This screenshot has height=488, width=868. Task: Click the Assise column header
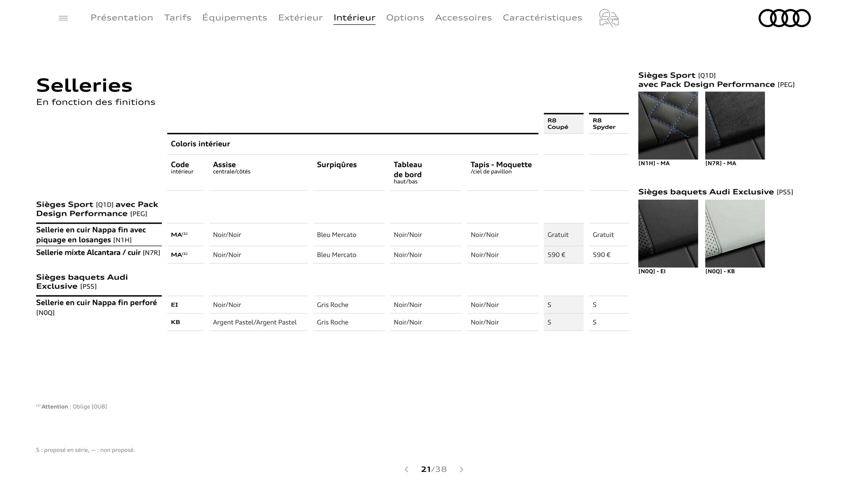pyautogui.click(x=232, y=168)
